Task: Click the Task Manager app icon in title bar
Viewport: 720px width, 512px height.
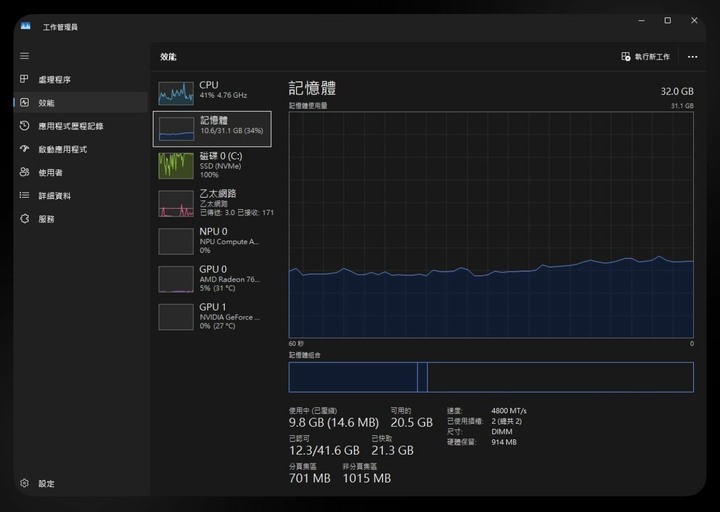Action: (26, 26)
